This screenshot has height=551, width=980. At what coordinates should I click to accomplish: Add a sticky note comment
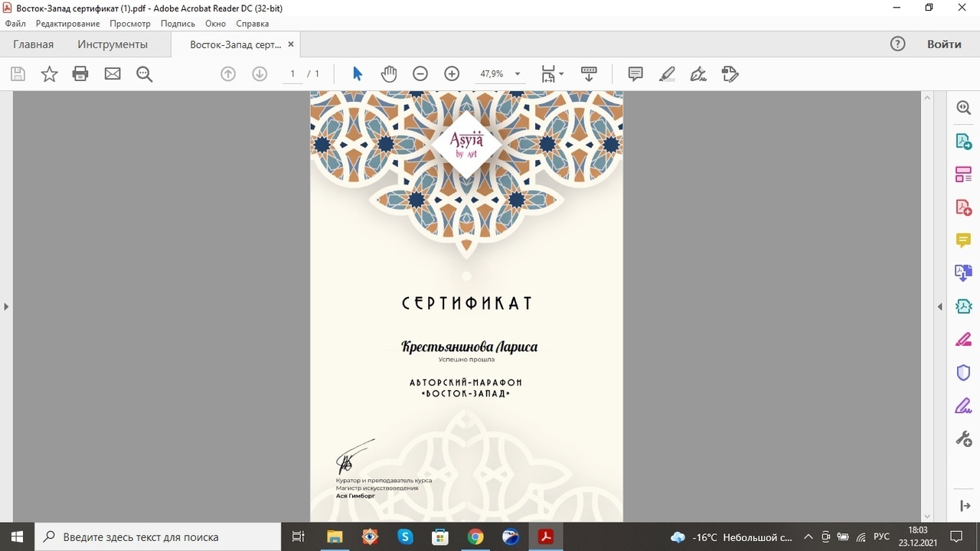(x=635, y=74)
